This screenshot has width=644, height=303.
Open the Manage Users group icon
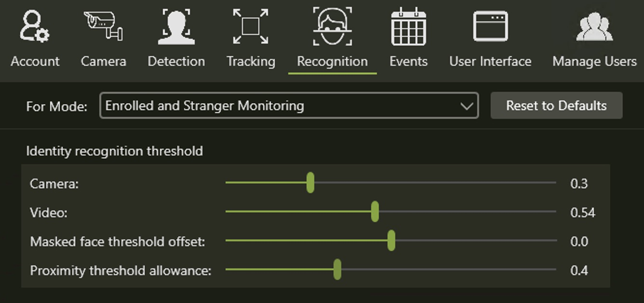(x=594, y=27)
